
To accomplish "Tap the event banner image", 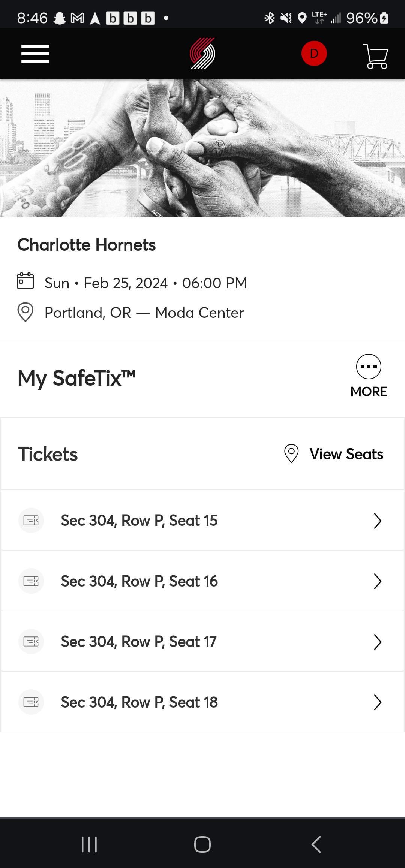I will click(202, 148).
